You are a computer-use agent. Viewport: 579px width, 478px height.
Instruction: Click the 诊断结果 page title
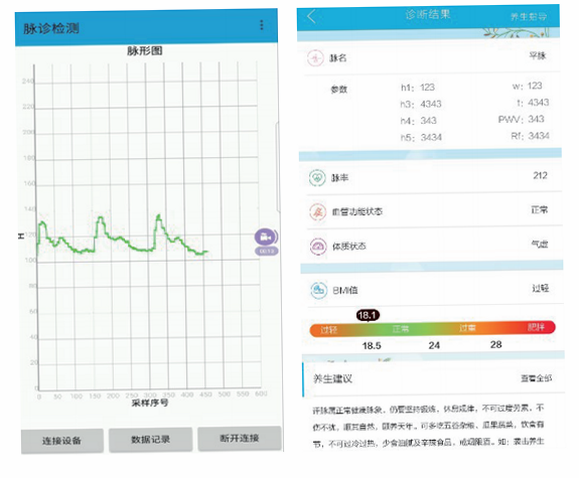click(428, 15)
